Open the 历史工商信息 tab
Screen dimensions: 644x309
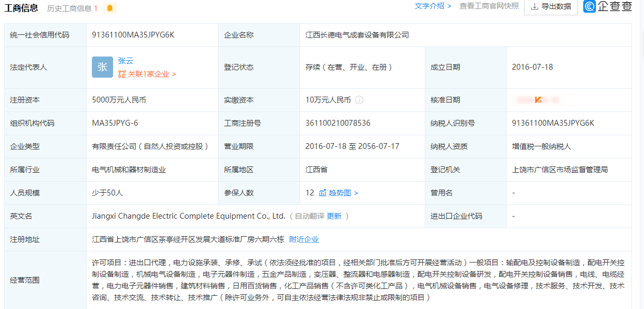72,8
